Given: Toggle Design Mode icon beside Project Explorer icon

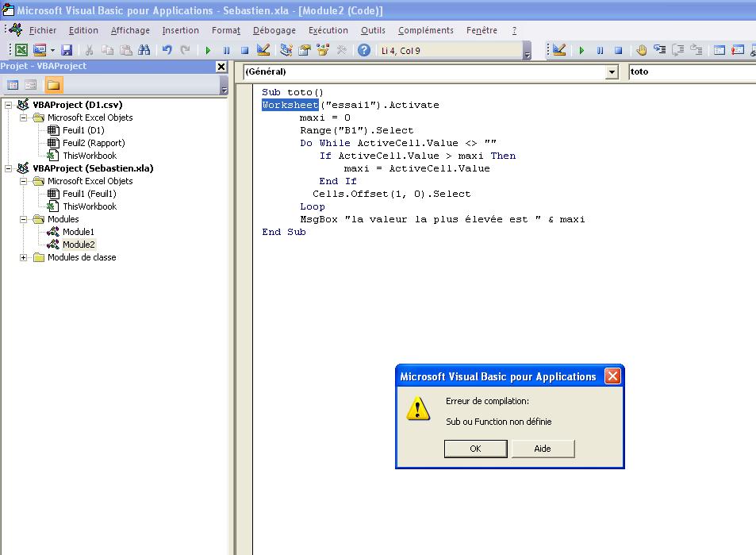Looking at the screenshot, I should pos(263,50).
